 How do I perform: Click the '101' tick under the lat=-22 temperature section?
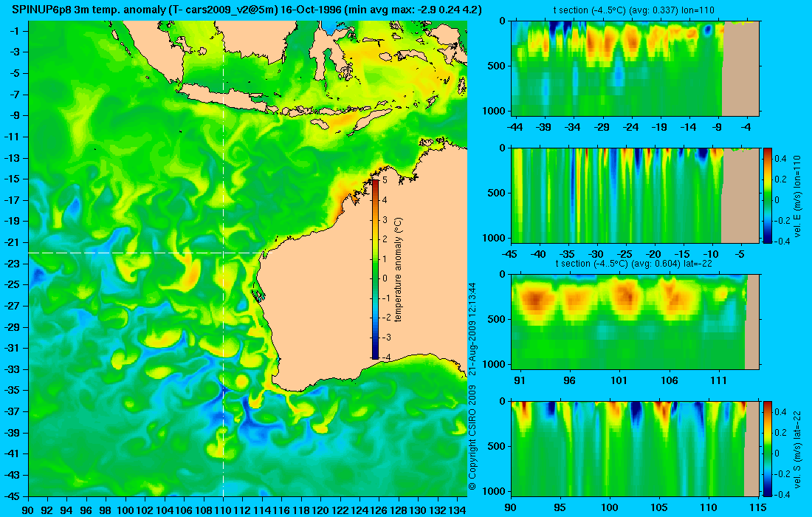click(619, 381)
